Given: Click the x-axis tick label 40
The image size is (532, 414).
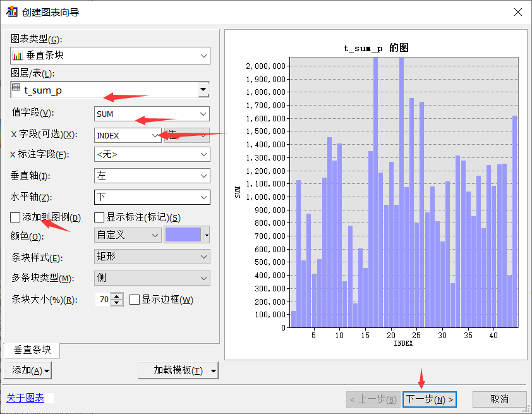Looking at the screenshot, I should [x=493, y=336].
